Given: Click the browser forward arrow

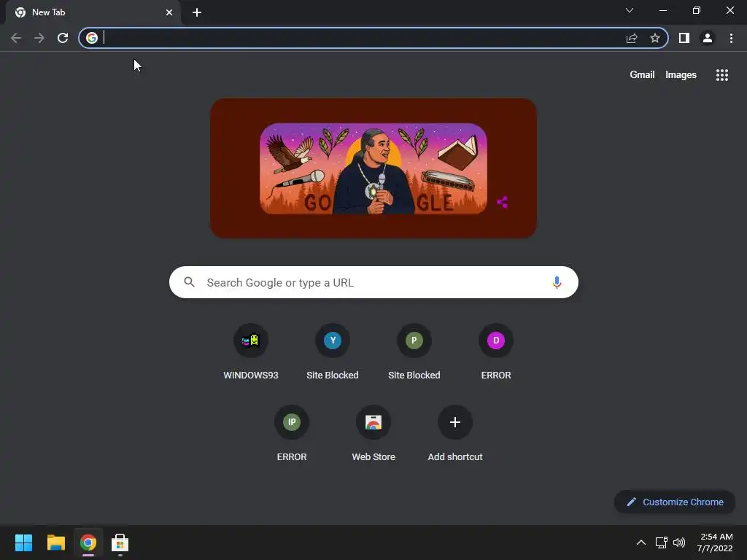Looking at the screenshot, I should click(x=39, y=38).
